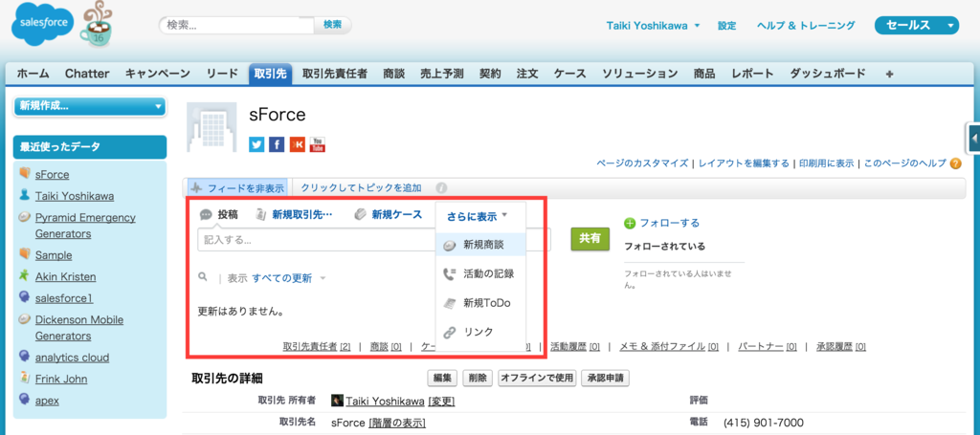Viewport: 980px width, 435px height.
Task: Open recent item Akin Kristen
Action: pyautogui.click(x=66, y=276)
